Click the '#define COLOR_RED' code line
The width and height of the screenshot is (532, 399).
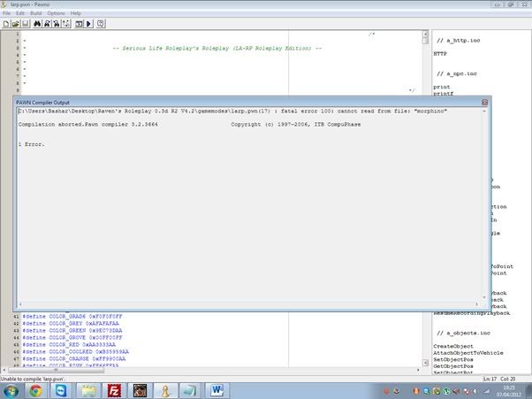point(69,345)
